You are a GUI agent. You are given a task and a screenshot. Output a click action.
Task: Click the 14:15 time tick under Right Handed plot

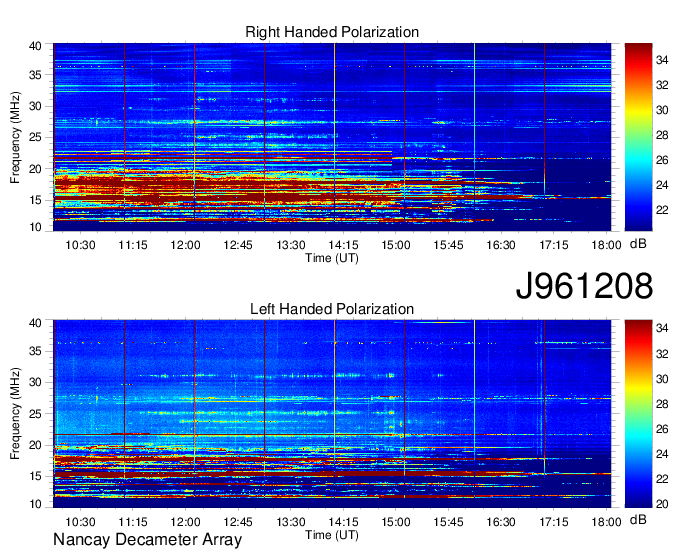tap(343, 245)
